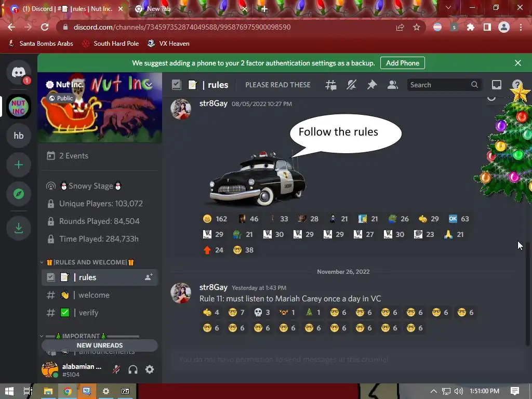Open South Hard Pole bookmark
The width and height of the screenshot is (532, 399).
(111, 44)
